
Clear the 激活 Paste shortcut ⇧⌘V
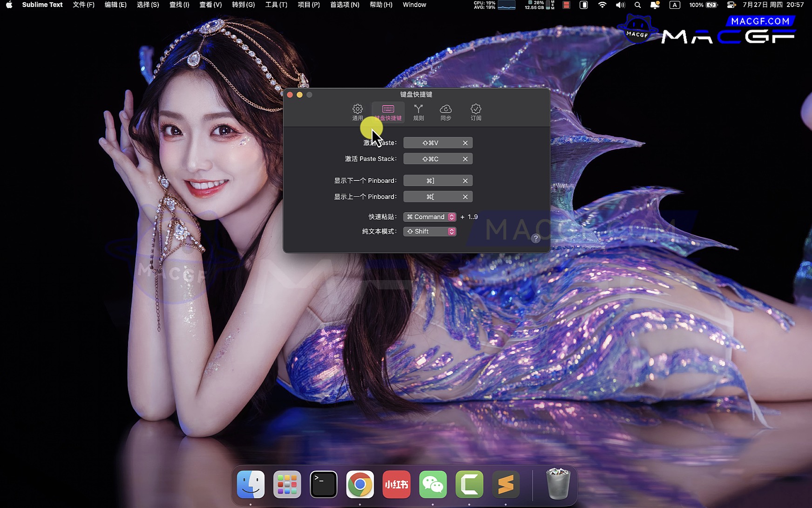(x=465, y=143)
